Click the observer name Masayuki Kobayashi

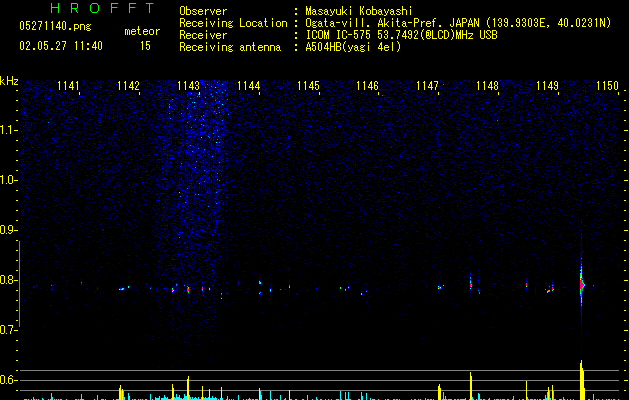[x=359, y=11]
